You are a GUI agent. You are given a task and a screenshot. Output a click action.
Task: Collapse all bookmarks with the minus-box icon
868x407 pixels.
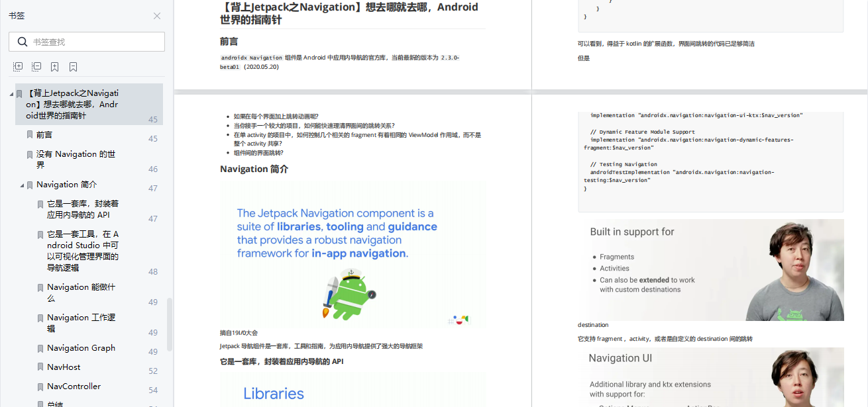pyautogui.click(x=36, y=67)
